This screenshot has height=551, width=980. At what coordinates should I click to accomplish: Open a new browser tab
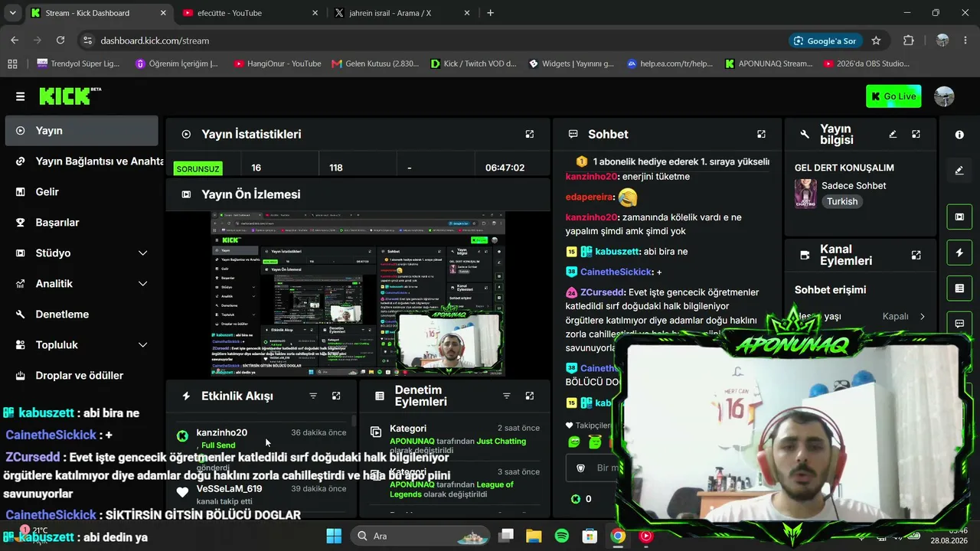click(490, 13)
